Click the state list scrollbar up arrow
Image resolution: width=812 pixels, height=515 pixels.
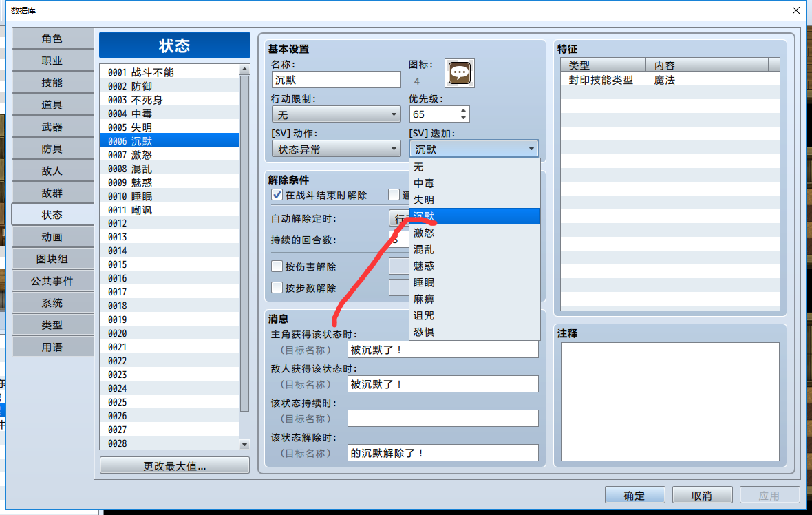(x=244, y=69)
